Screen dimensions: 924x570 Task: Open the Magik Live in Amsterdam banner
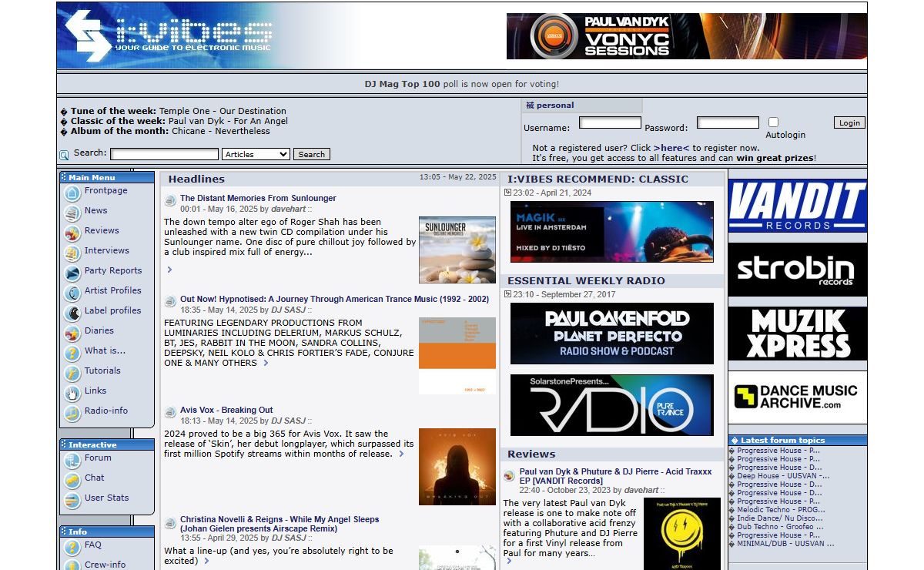(612, 232)
